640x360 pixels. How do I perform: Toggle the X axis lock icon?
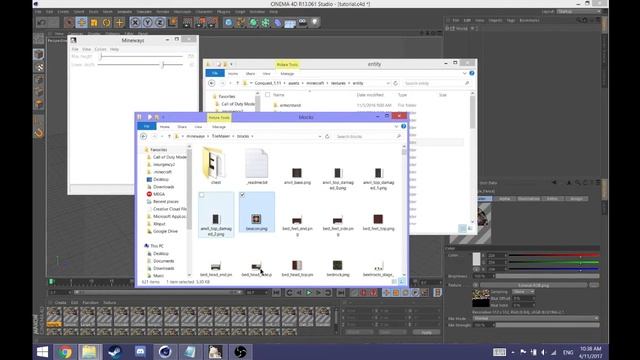(x=135, y=22)
